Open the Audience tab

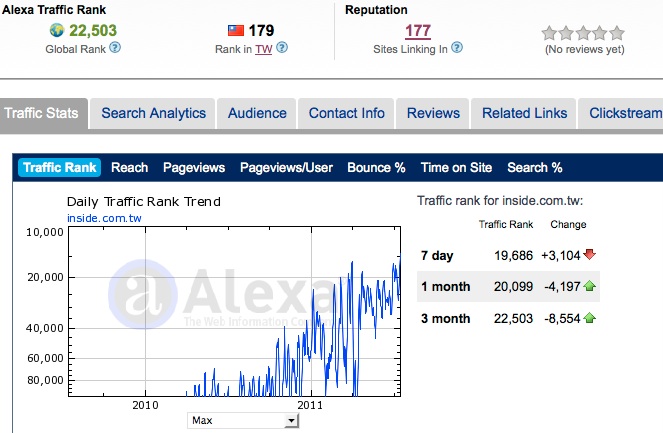pyautogui.click(x=257, y=113)
